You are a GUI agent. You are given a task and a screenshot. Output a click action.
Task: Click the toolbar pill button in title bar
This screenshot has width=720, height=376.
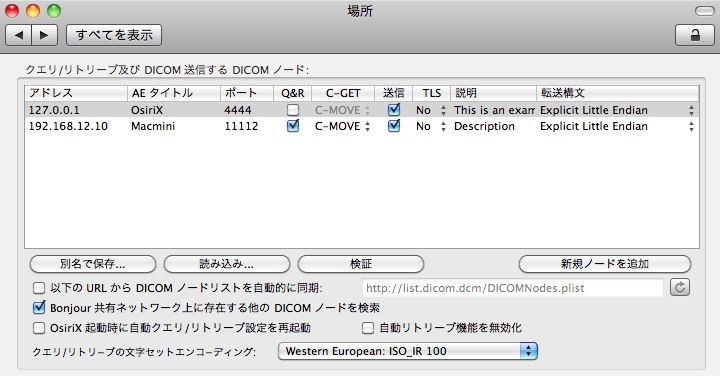[704, 11]
